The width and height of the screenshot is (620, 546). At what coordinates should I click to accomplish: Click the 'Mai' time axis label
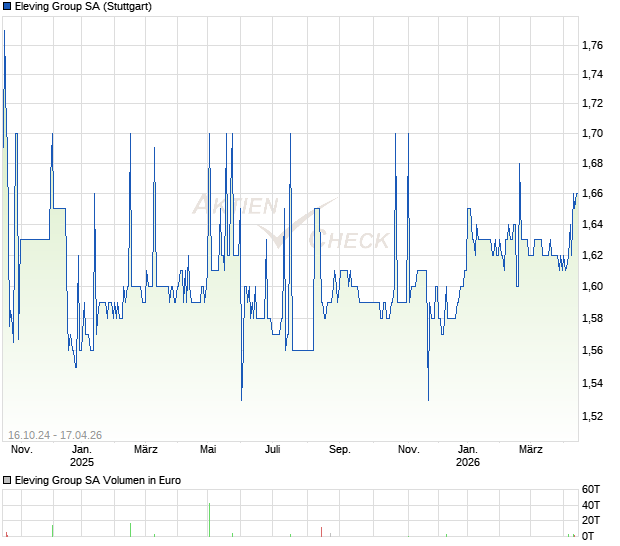(x=208, y=450)
